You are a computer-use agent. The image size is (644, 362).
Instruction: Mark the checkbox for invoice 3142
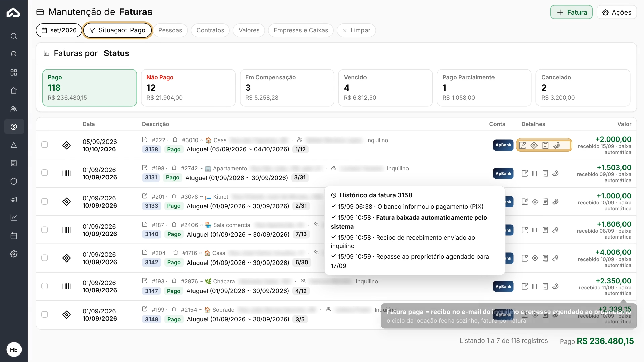click(45, 258)
